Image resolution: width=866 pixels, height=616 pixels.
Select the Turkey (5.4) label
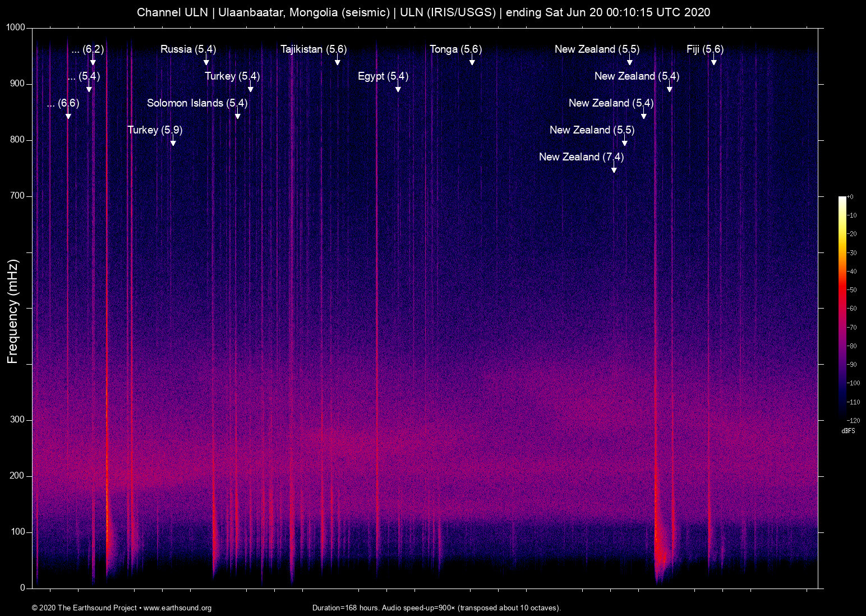[232, 76]
